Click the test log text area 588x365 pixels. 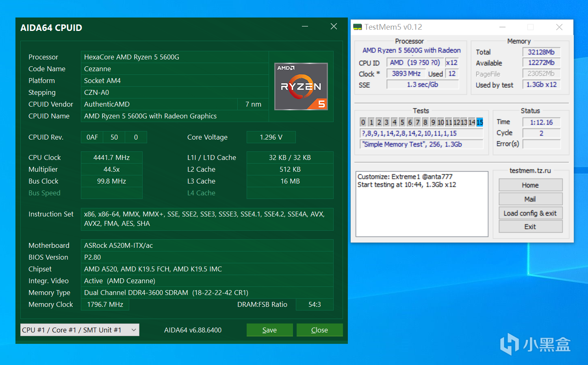(422, 204)
